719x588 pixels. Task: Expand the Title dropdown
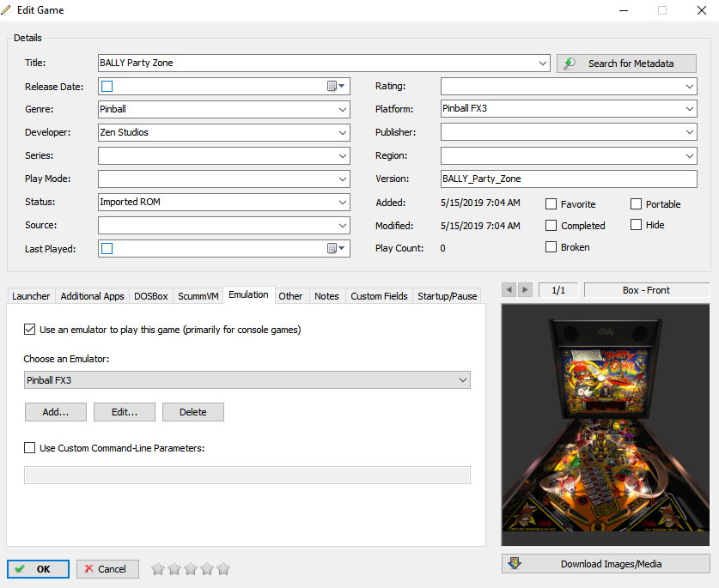pos(543,64)
